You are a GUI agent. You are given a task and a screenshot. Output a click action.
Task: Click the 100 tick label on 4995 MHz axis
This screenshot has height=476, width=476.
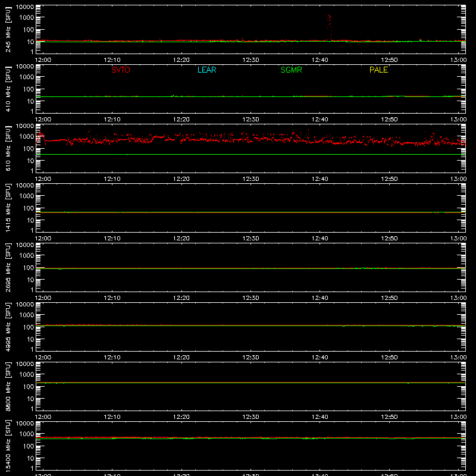(x=29, y=327)
